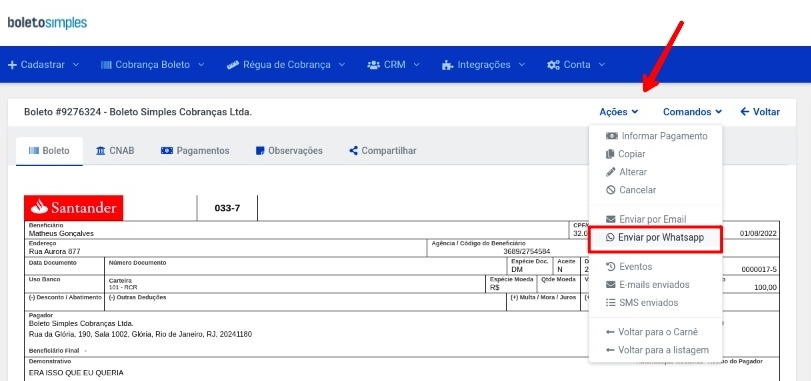Collapse the Ações dropdown
The height and width of the screenshot is (381, 811).
(619, 112)
